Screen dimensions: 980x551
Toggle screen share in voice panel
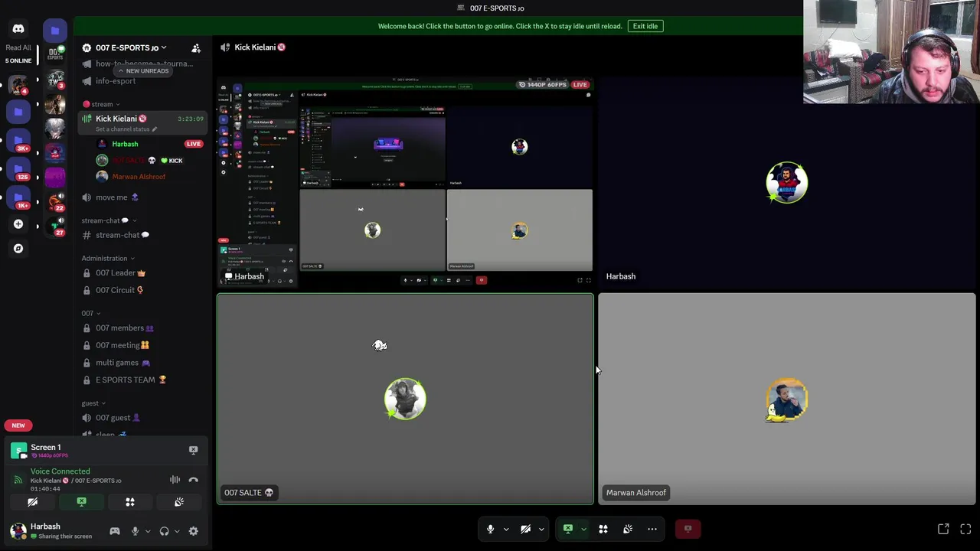[81, 502]
